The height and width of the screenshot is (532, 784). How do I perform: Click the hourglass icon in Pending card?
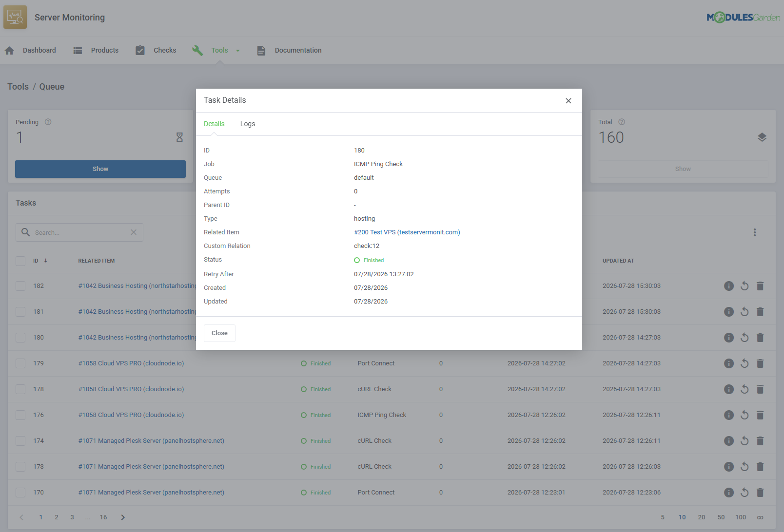(179, 137)
